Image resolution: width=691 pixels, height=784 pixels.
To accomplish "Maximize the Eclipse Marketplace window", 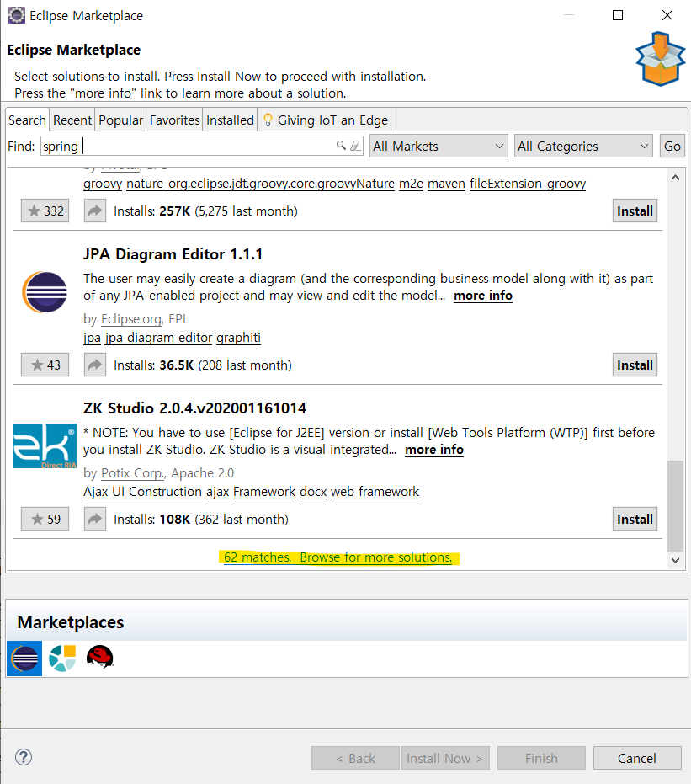I will tap(618, 15).
